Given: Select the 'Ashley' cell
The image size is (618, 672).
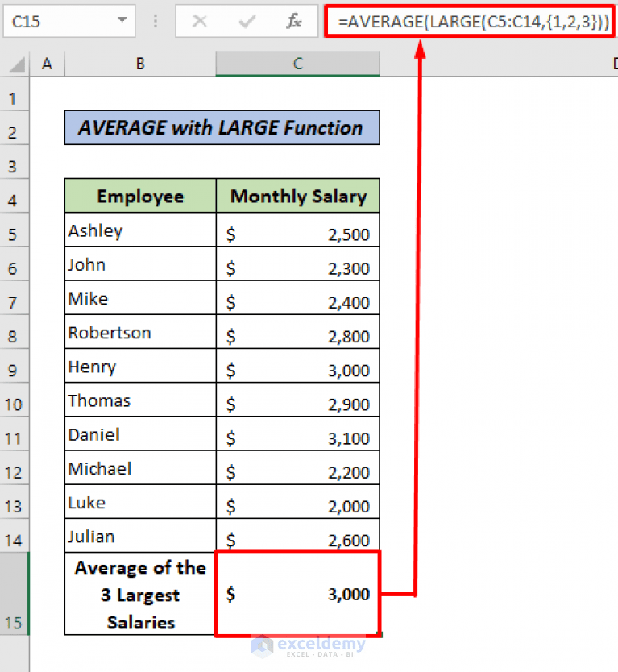Looking at the screenshot, I should (140, 230).
